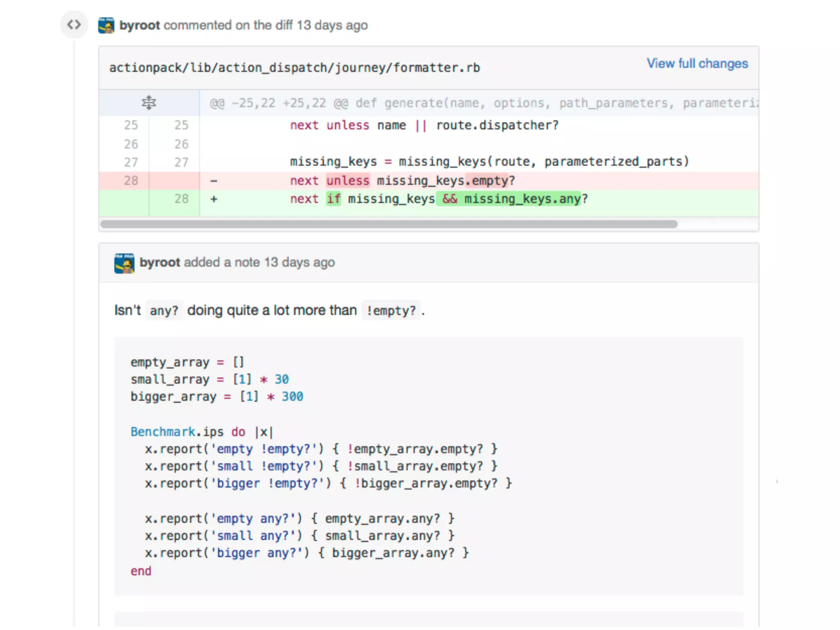
Task: Click the inline code snippet '!empty?' in the comment
Action: (391, 311)
